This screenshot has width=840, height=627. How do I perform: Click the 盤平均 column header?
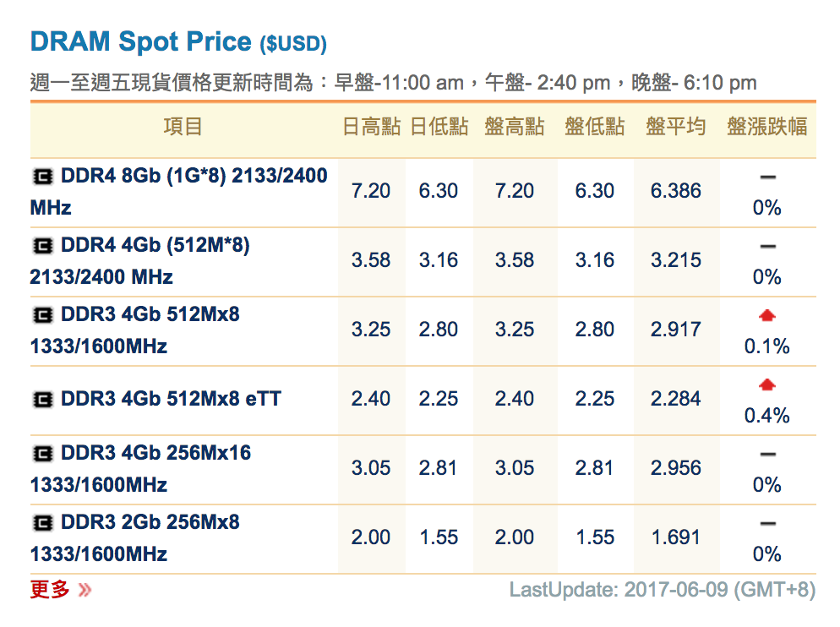click(675, 128)
